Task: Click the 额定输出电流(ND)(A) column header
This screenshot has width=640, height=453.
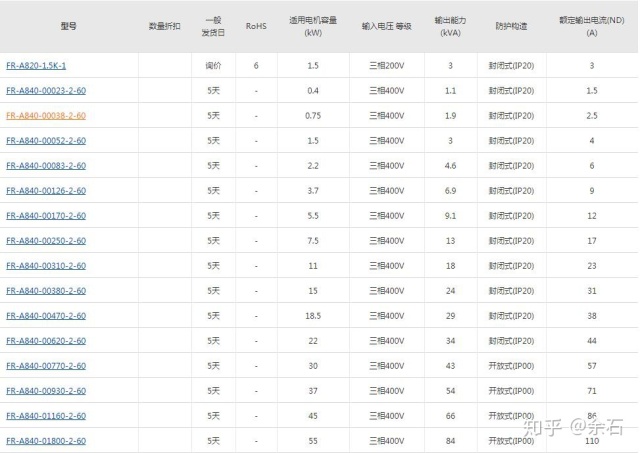Action: [x=592, y=26]
